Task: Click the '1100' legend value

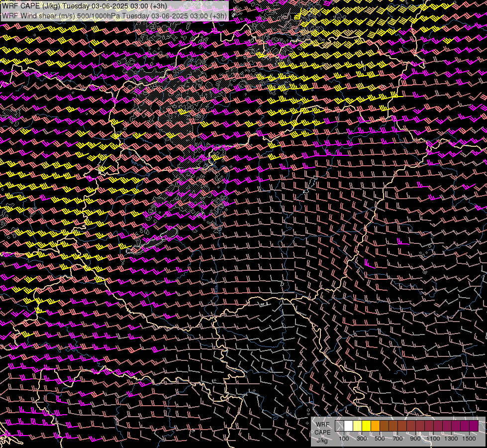Action: 433,439
